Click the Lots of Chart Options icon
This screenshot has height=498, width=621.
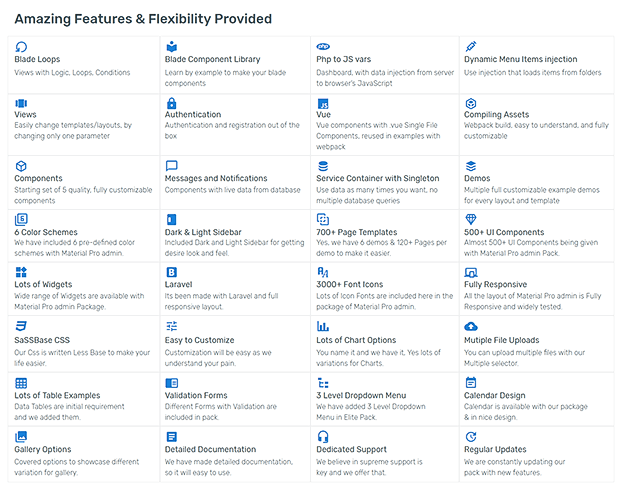[x=322, y=326]
